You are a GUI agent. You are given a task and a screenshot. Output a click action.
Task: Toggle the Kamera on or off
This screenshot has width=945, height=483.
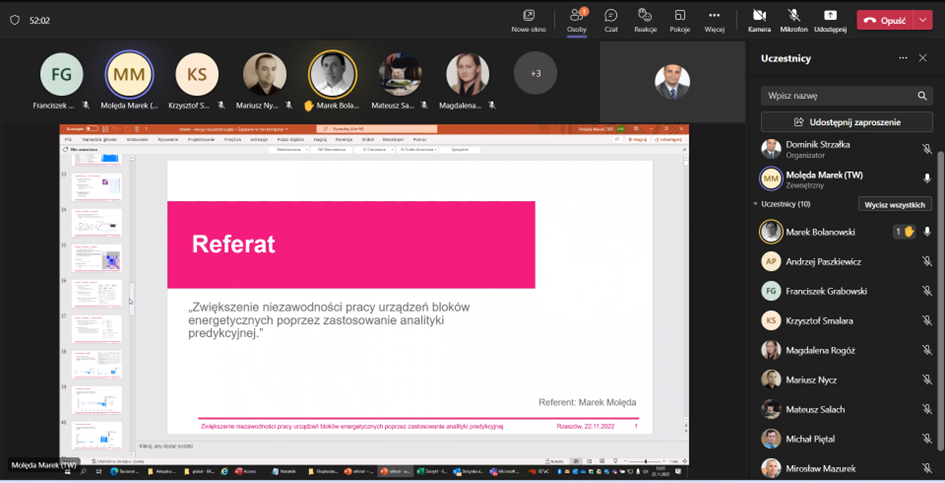click(759, 17)
